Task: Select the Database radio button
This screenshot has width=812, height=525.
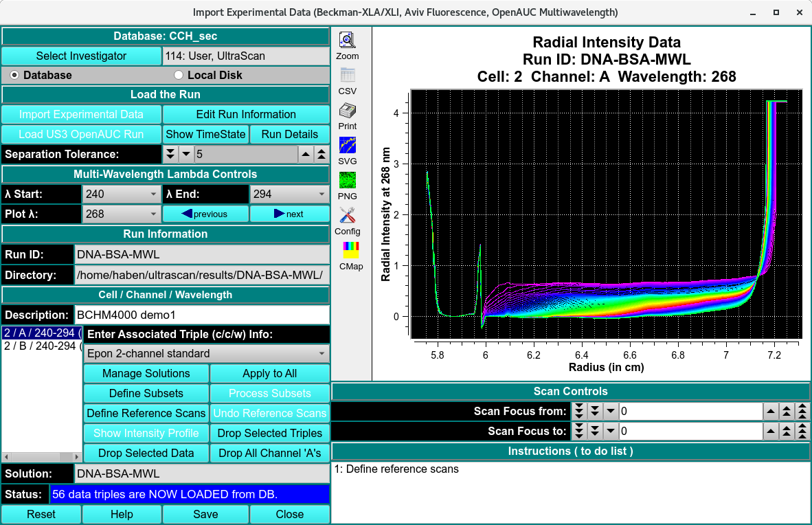Action: tap(14, 75)
